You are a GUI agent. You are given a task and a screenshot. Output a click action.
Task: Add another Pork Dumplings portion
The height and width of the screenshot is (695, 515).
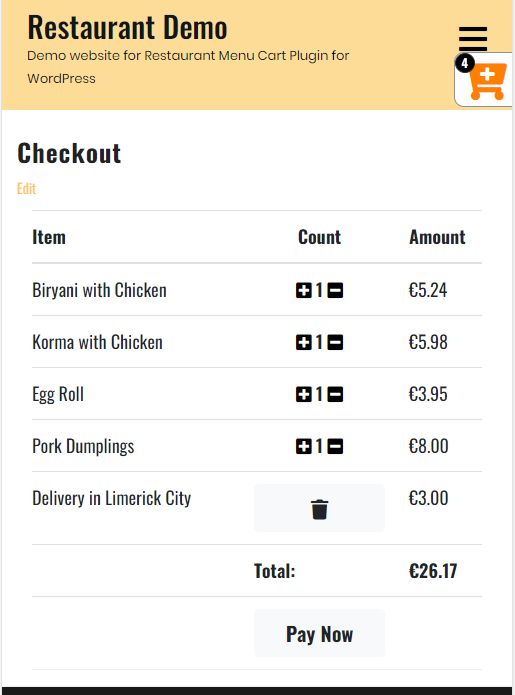(x=304, y=446)
